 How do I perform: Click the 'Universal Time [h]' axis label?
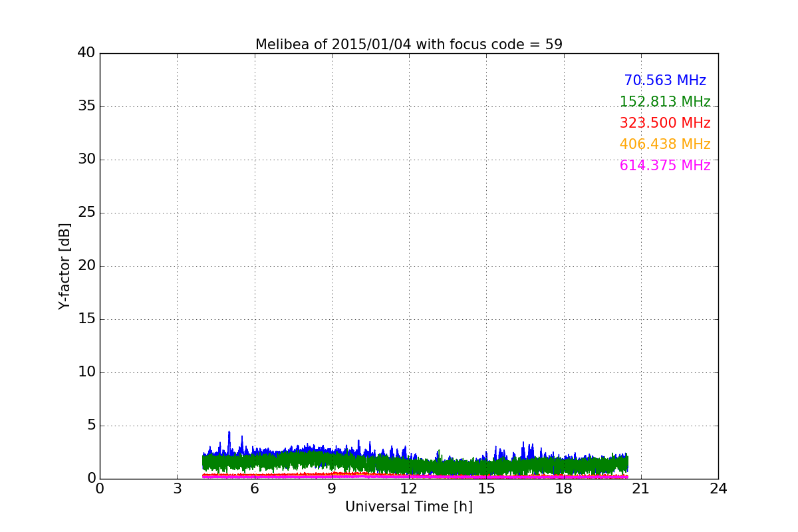pyautogui.click(x=409, y=507)
